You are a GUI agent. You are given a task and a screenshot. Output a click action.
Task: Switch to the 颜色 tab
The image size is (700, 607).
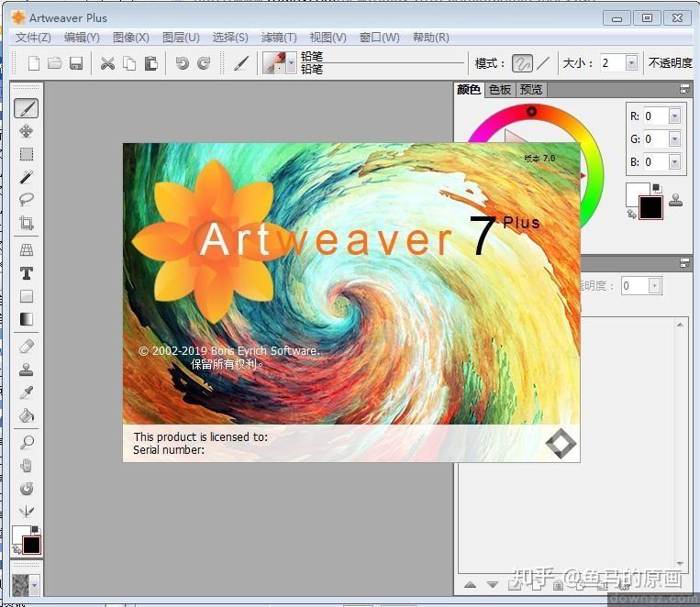469,90
